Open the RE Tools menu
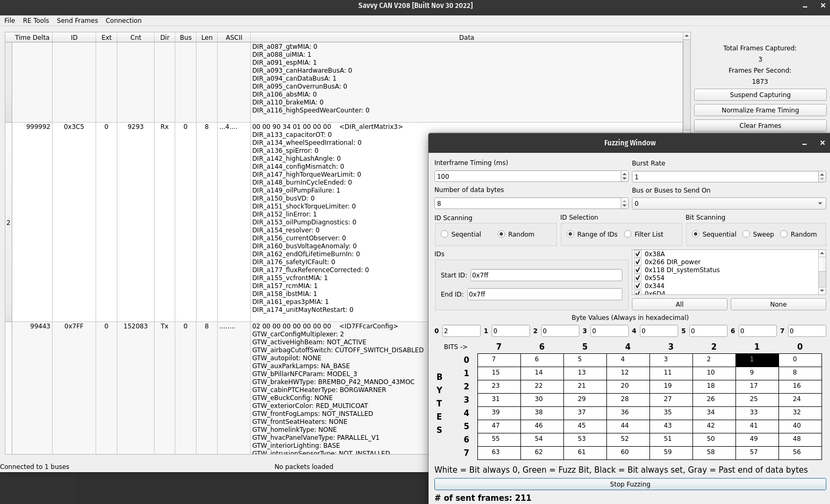The height and width of the screenshot is (504, 830). tap(36, 21)
